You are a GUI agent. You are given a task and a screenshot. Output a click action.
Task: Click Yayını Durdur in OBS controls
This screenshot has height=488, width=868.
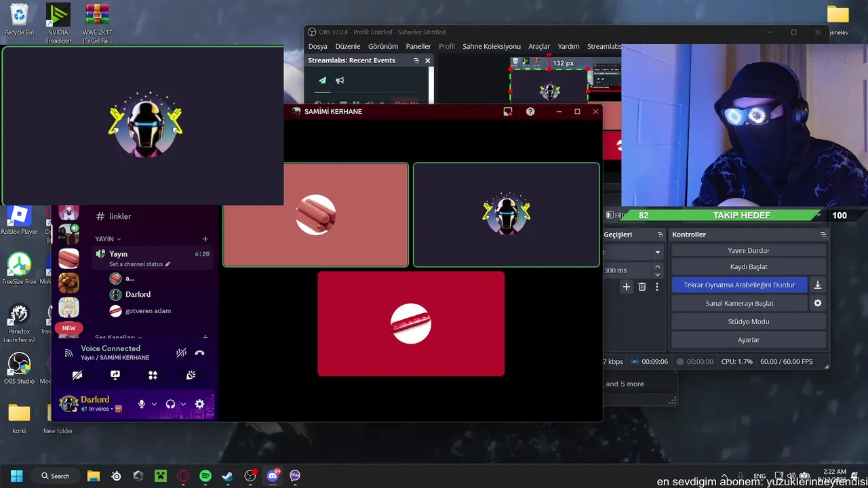(749, 250)
